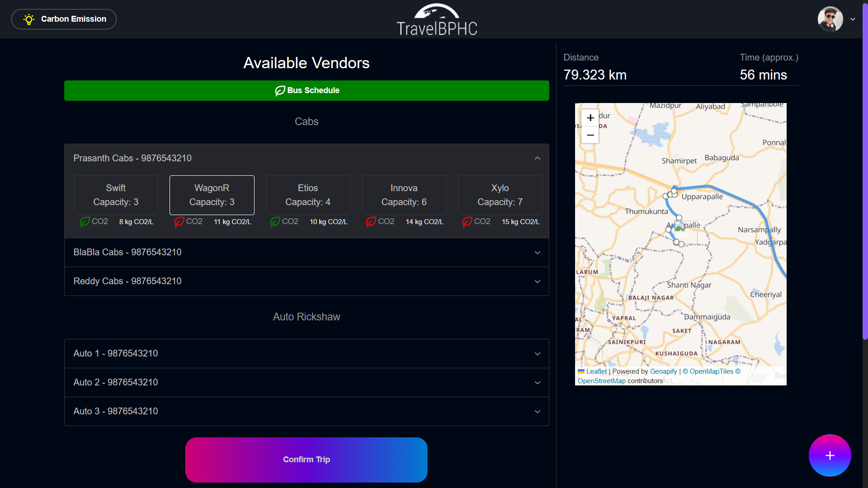This screenshot has width=868, height=488.
Task: Click the green leaf icon under Etios
Action: click(x=275, y=222)
